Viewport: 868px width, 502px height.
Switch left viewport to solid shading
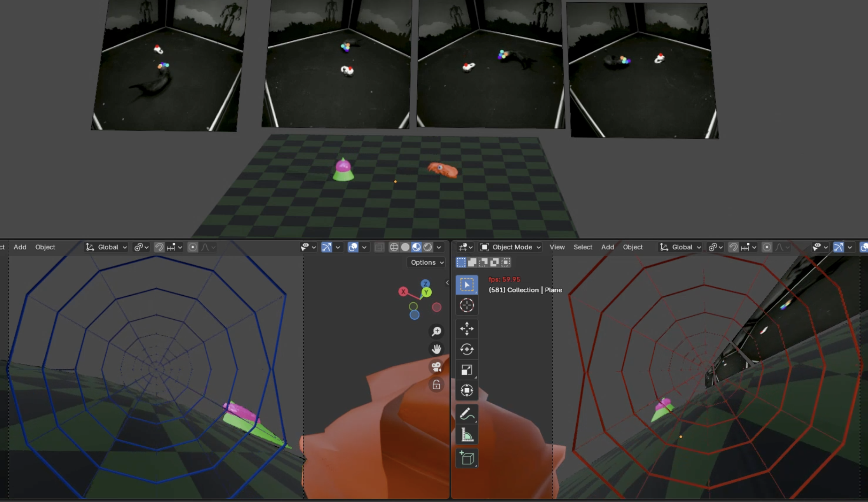(x=405, y=247)
